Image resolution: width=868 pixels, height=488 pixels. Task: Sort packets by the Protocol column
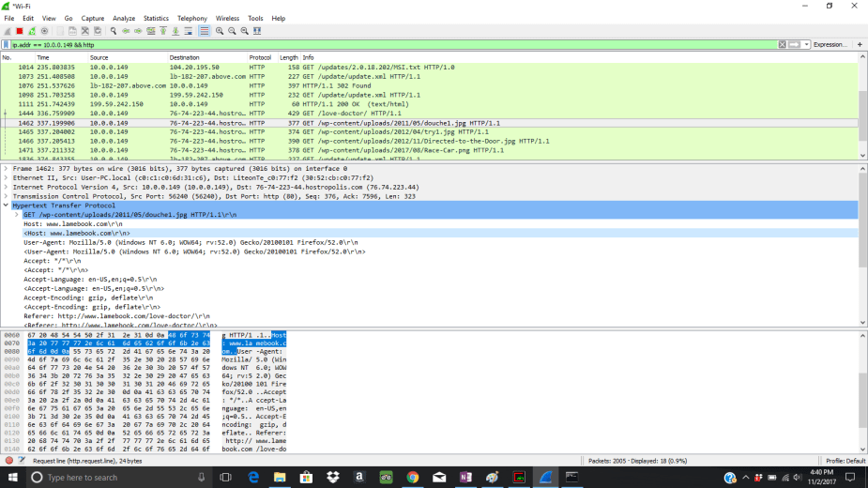(x=261, y=57)
